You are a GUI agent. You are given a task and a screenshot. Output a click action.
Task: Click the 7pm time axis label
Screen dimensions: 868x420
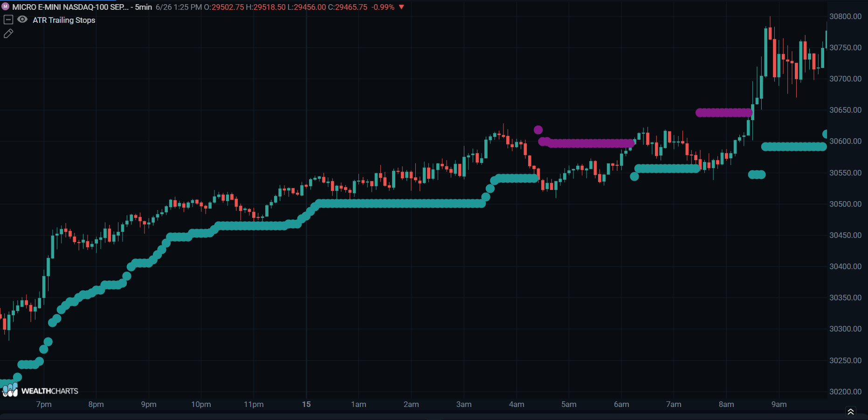(44, 404)
